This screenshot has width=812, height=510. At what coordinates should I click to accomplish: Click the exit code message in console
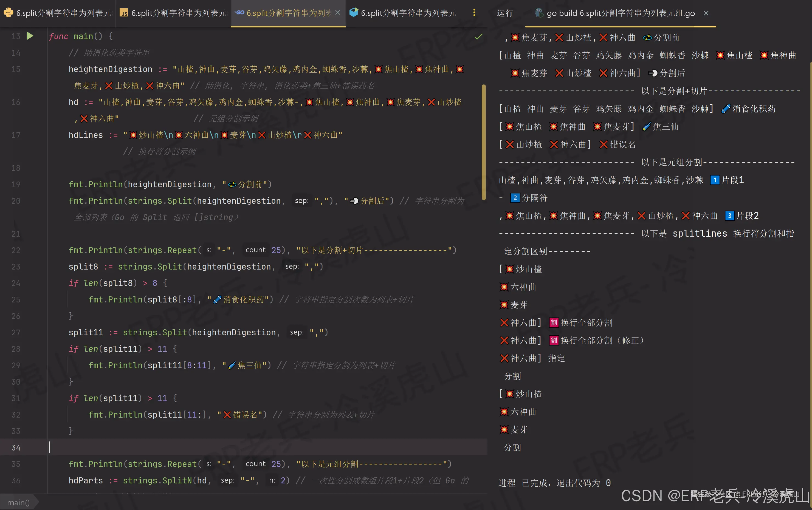click(554, 483)
